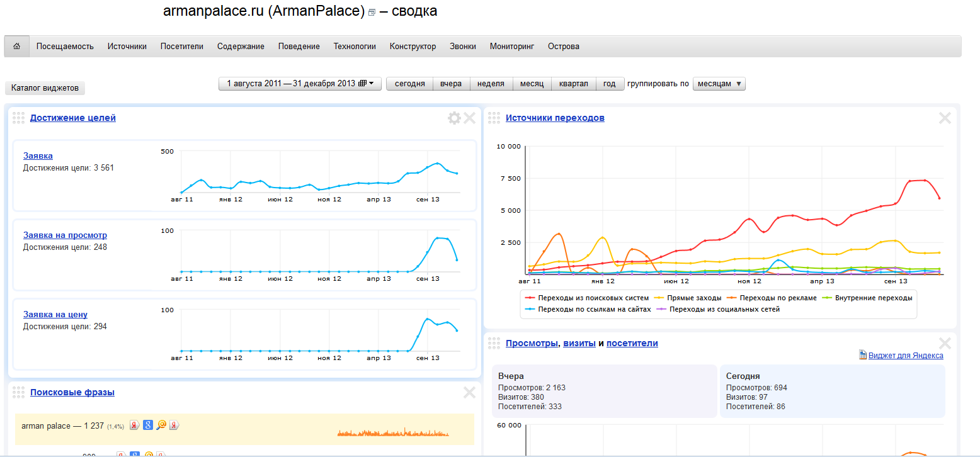Click the magnifier wordstat icon for "arman palace"
The height and width of the screenshot is (457, 980).
click(x=161, y=426)
